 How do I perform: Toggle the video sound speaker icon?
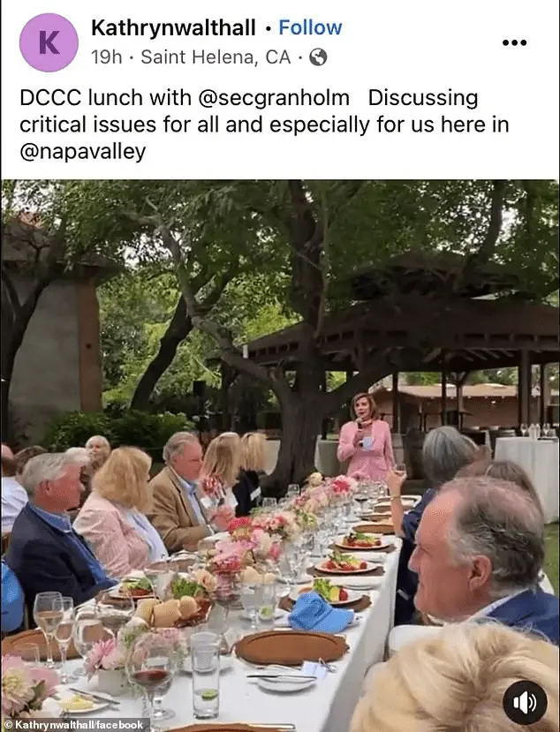526,703
